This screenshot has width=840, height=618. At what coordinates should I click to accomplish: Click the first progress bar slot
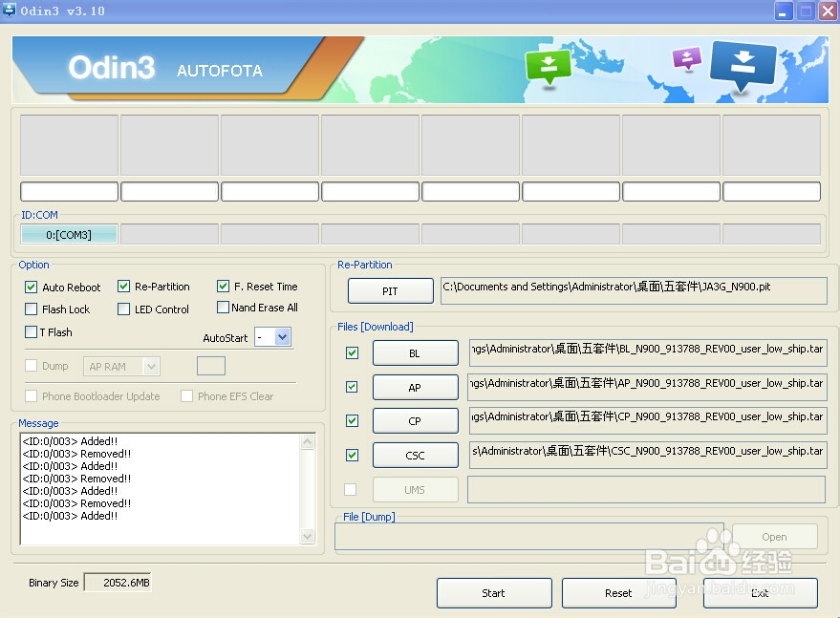(x=69, y=191)
